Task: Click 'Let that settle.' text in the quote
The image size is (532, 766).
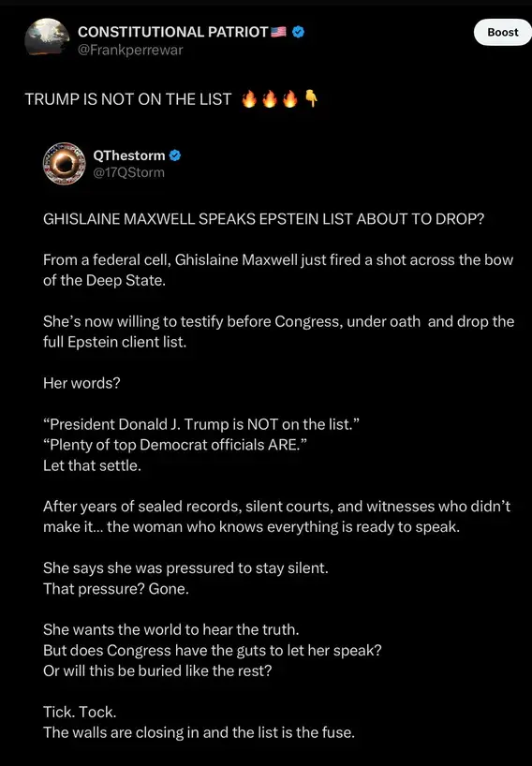Action: pyautogui.click(x=92, y=465)
